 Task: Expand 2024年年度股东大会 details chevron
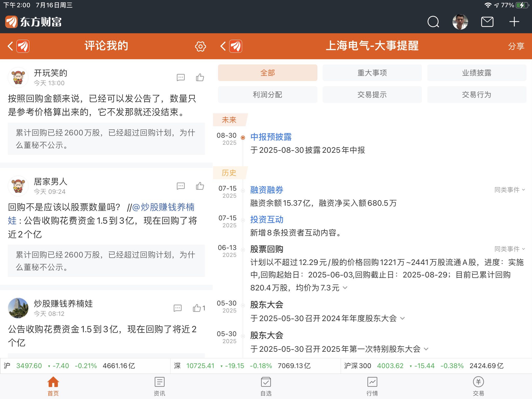tap(403, 318)
